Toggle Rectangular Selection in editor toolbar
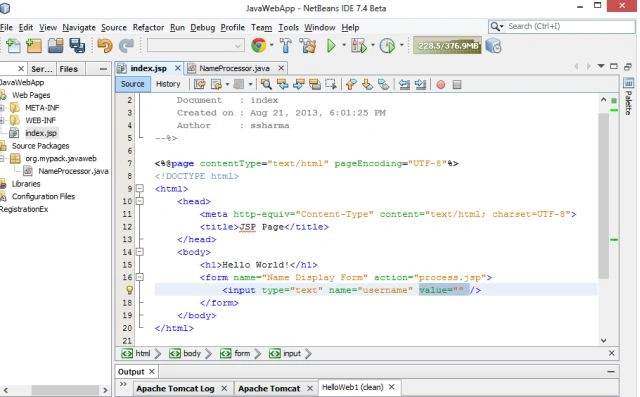This screenshot has width=640, height=397. (x=331, y=84)
